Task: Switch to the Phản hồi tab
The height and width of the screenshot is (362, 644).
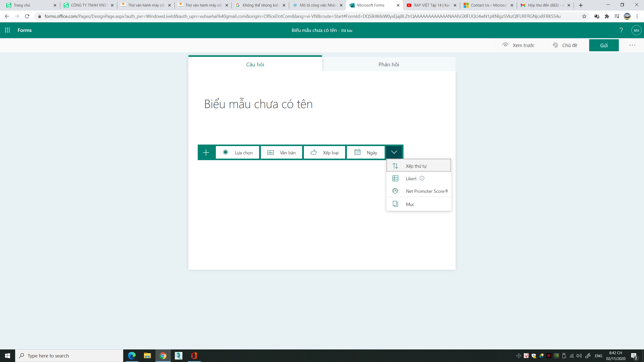Action: click(x=389, y=64)
